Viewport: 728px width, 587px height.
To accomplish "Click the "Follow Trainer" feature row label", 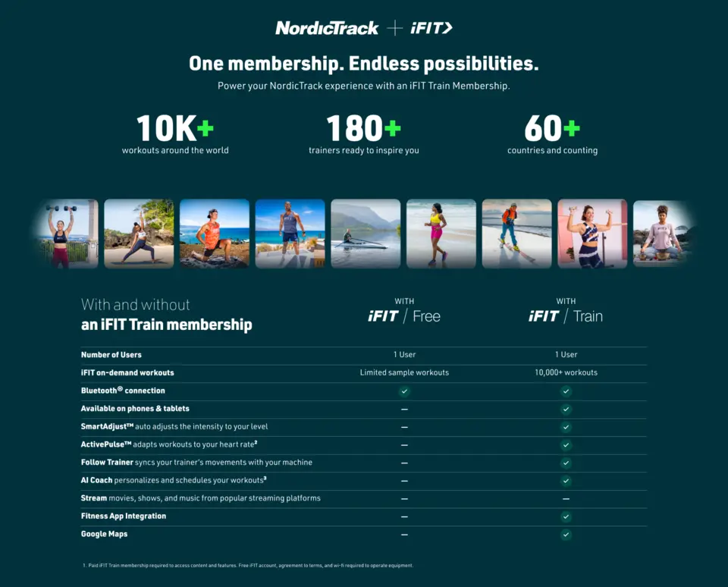I will click(x=196, y=463).
